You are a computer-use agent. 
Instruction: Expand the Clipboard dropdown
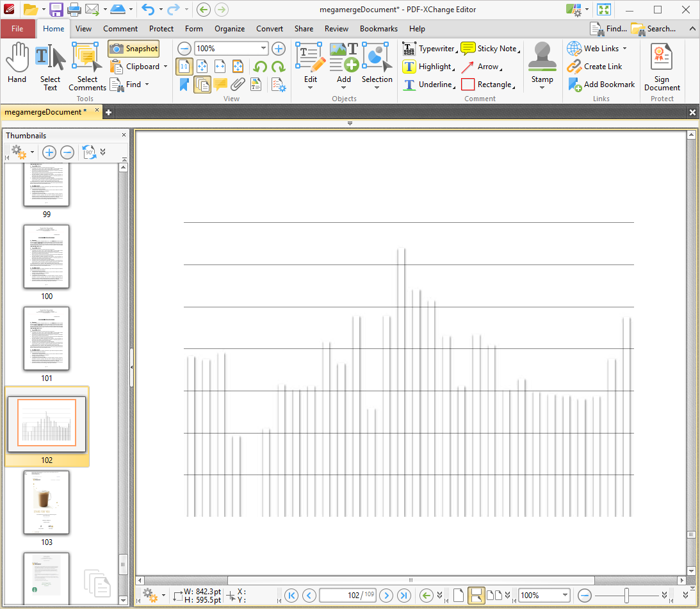click(166, 67)
